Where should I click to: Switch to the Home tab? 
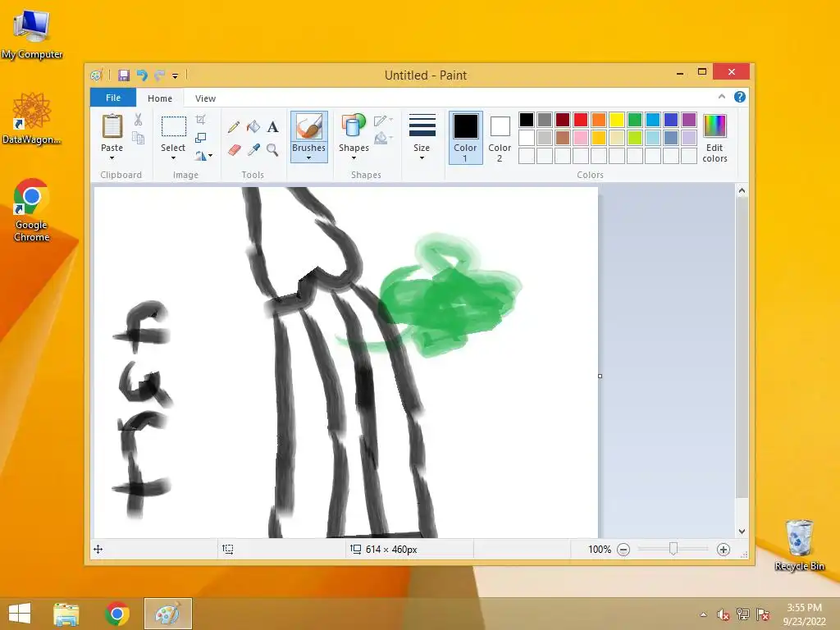pyautogui.click(x=160, y=98)
